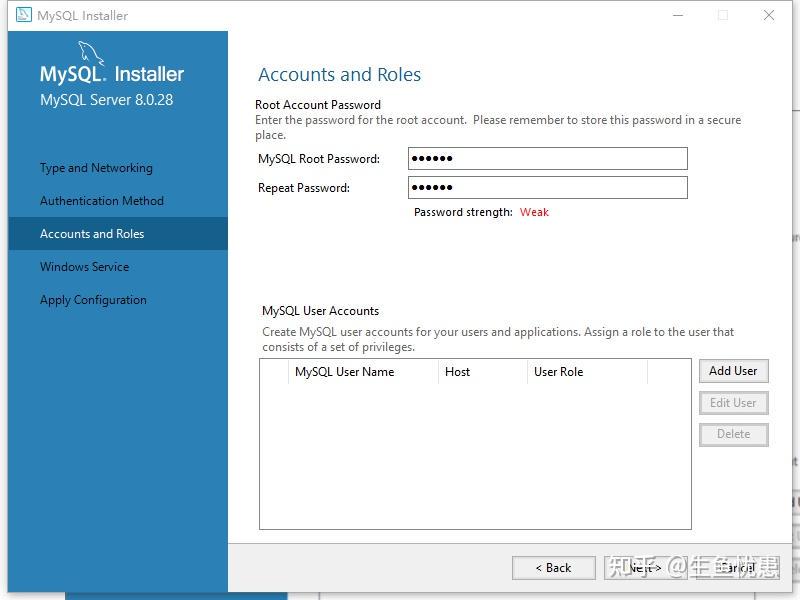Select the Accounts and Roles step
Screen dimensions: 800x600
click(92, 234)
